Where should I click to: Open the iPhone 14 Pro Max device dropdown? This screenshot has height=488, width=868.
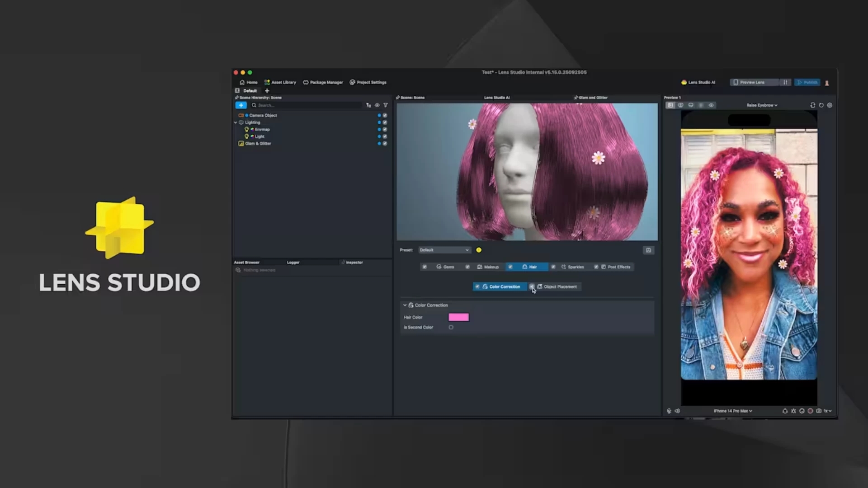click(733, 411)
